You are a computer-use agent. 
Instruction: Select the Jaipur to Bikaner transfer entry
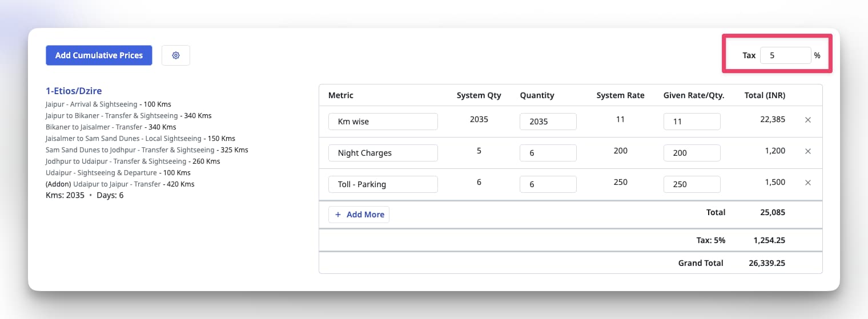(128, 116)
